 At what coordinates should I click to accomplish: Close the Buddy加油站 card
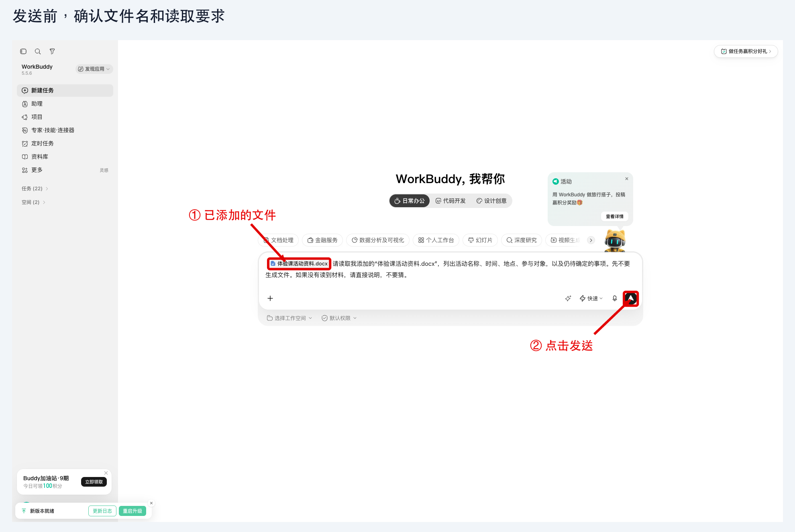[106, 473]
